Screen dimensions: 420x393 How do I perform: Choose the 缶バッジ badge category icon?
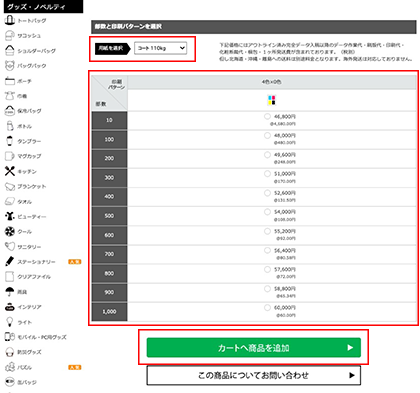click(x=10, y=382)
